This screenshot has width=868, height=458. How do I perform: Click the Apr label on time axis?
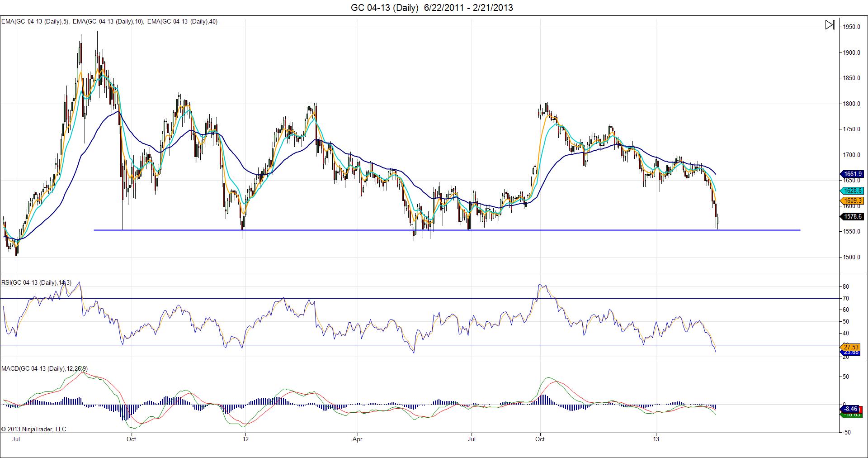pos(358,439)
